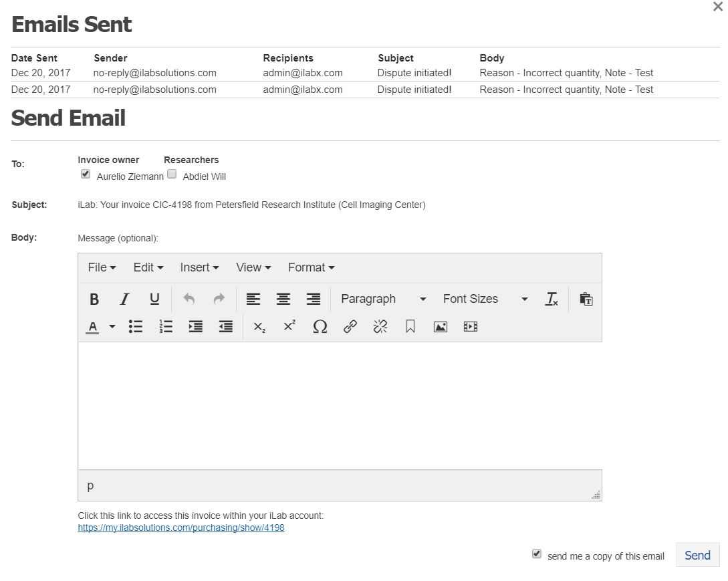Click inside the message body text area

(x=340, y=405)
